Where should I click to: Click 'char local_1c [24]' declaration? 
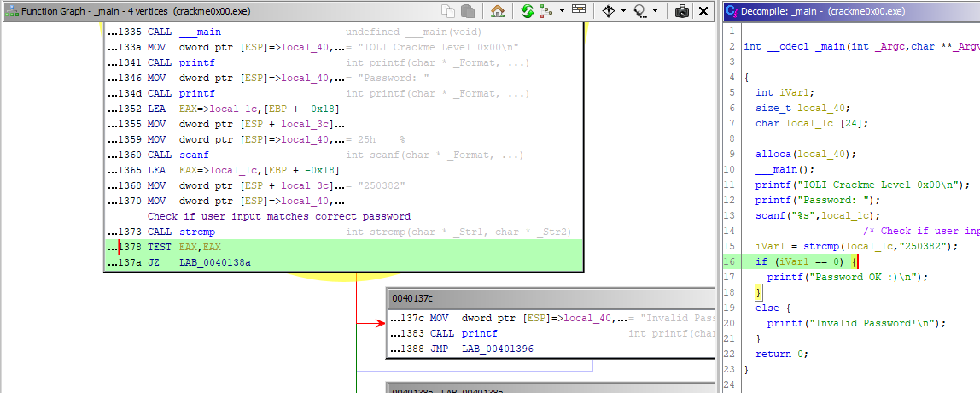pos(814,123)
